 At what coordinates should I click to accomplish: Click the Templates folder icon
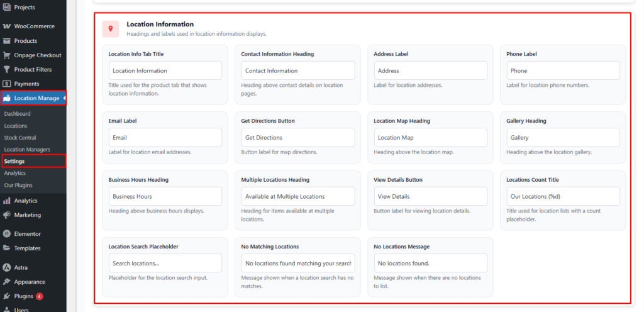pos(6,248)
